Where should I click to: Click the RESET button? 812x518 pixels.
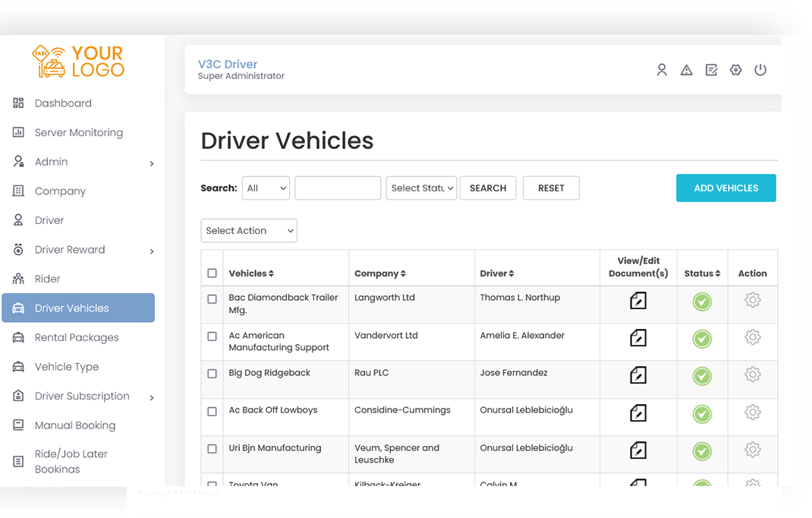click(551, 188)
